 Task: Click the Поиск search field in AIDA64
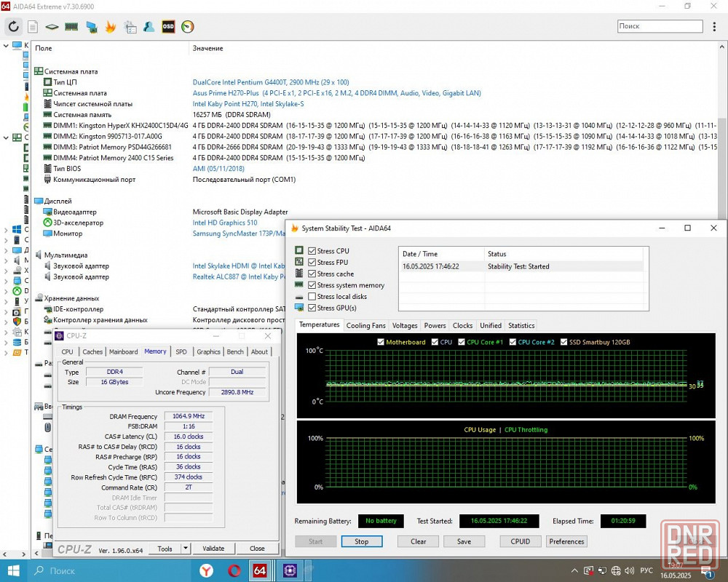660,26
